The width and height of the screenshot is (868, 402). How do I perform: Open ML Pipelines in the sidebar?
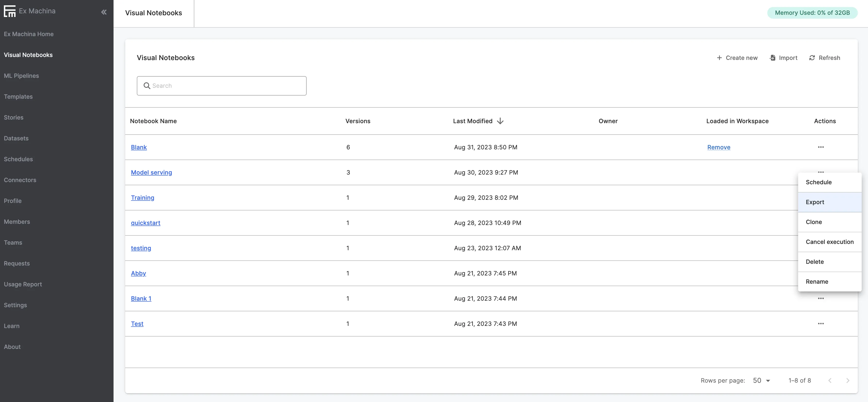tap(21, 76)
